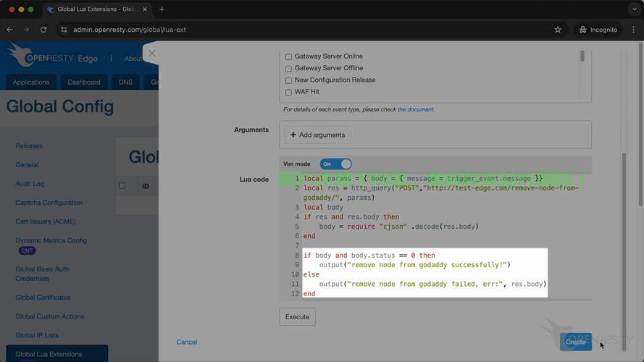Screen dimensions: 644x362
Task: Open Releases in the sidebar
Action: (x=29, y=146)
